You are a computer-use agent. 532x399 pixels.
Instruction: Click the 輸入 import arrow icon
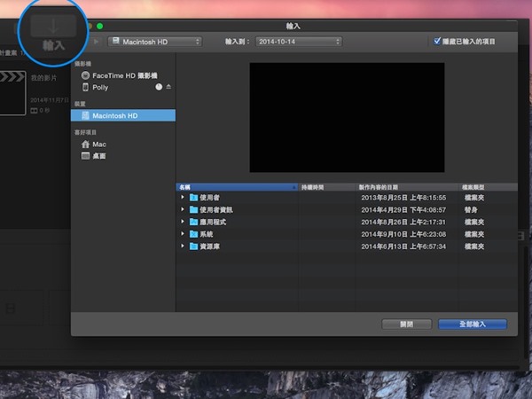tap(54, 26)
